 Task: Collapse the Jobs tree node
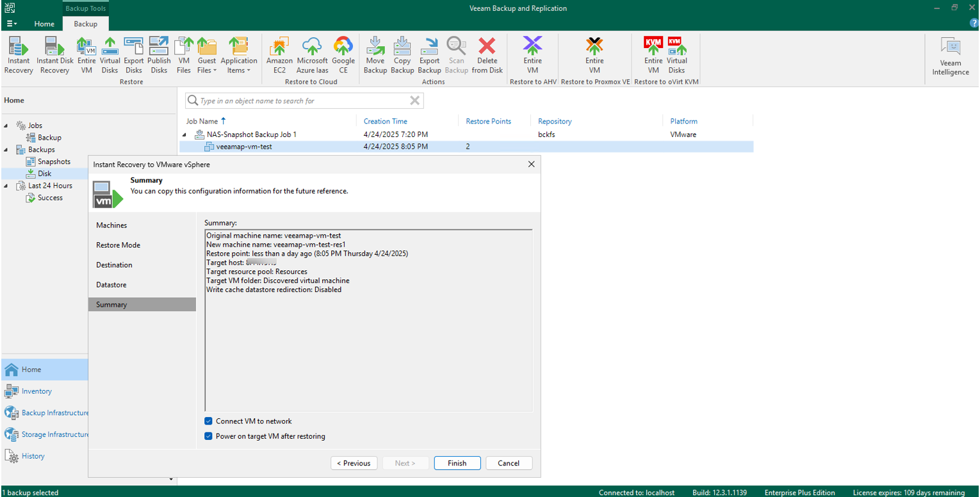tap(6, 126)
